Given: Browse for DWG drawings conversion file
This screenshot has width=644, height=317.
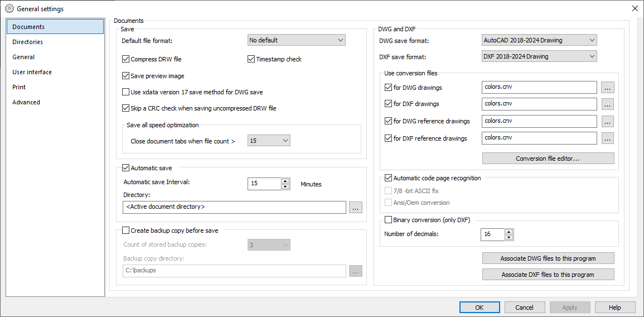Looking at the screenshot, I should [x=607, y=88].
